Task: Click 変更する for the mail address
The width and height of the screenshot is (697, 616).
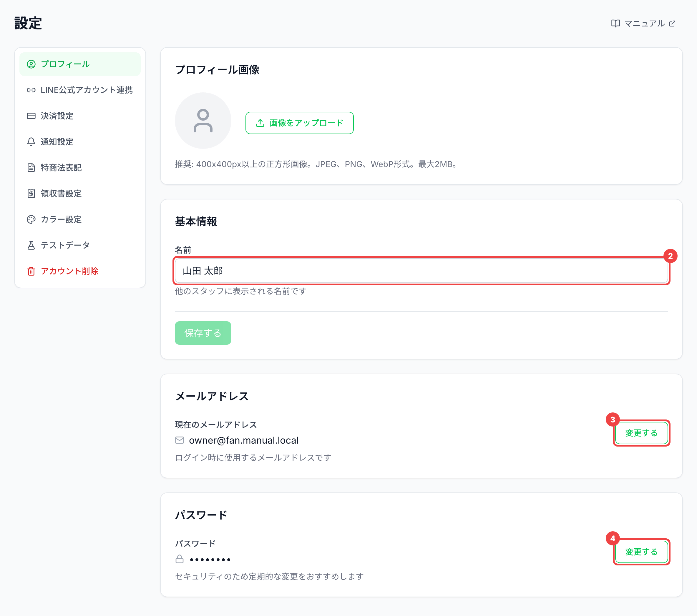Action: coord(641,433)
